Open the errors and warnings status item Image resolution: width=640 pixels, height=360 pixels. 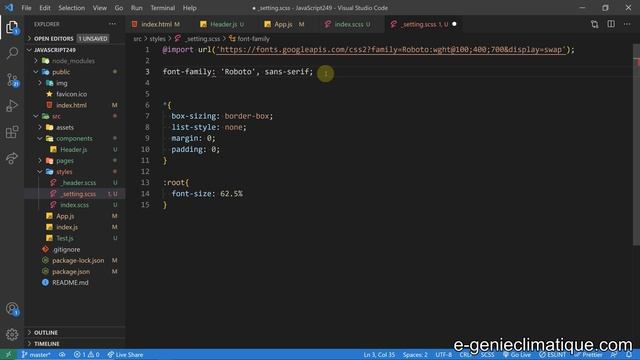[x=87, y=355]
